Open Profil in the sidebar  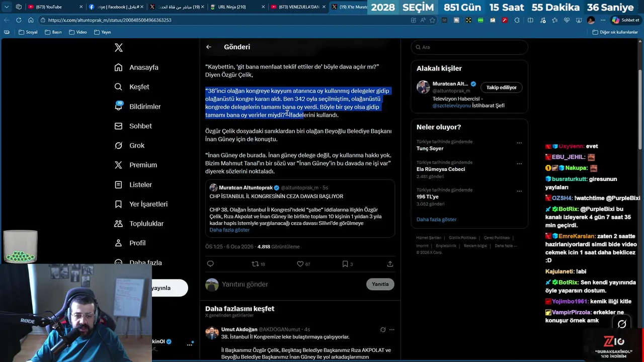pos(130,243)
